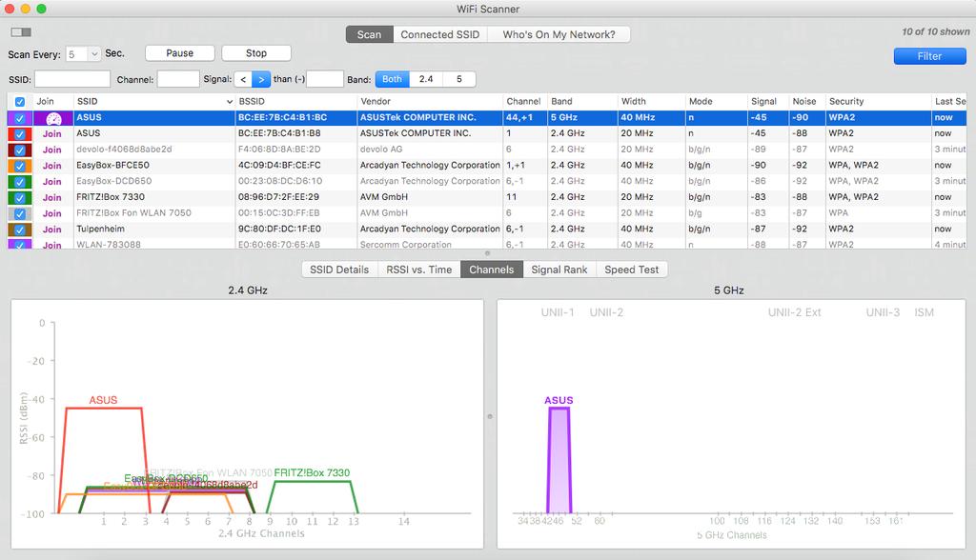Image resolution: width=976 pixels, height=560 pixels.
Task: Click the horizontal split divider handle below table
Action: pyautogui.click(x=487, y=253)
